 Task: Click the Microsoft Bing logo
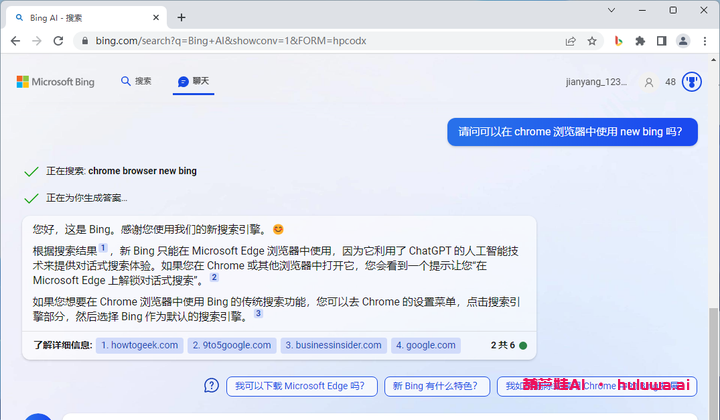55,82
